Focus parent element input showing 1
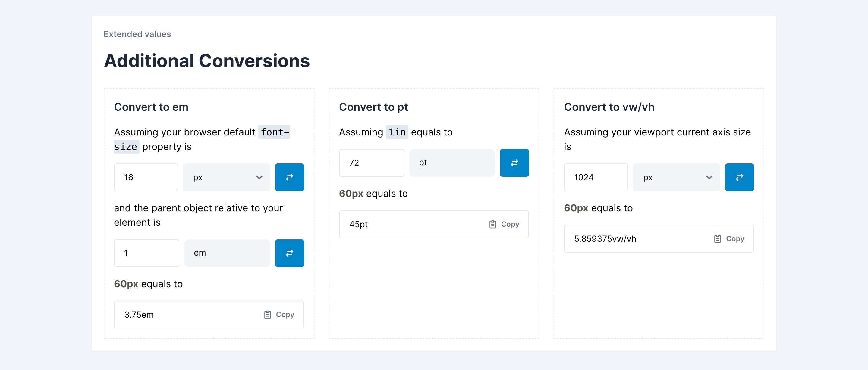Screen dimensions: 868x370 146,253
